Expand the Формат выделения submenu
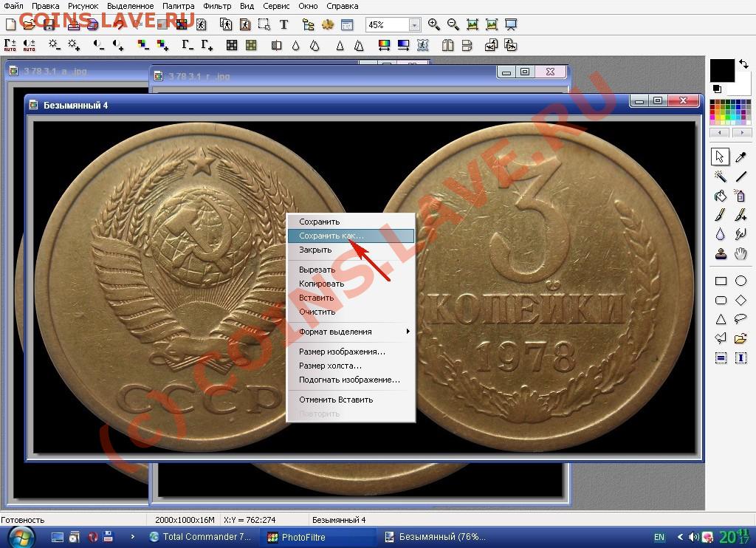756x548 pixels. (351, 332)
